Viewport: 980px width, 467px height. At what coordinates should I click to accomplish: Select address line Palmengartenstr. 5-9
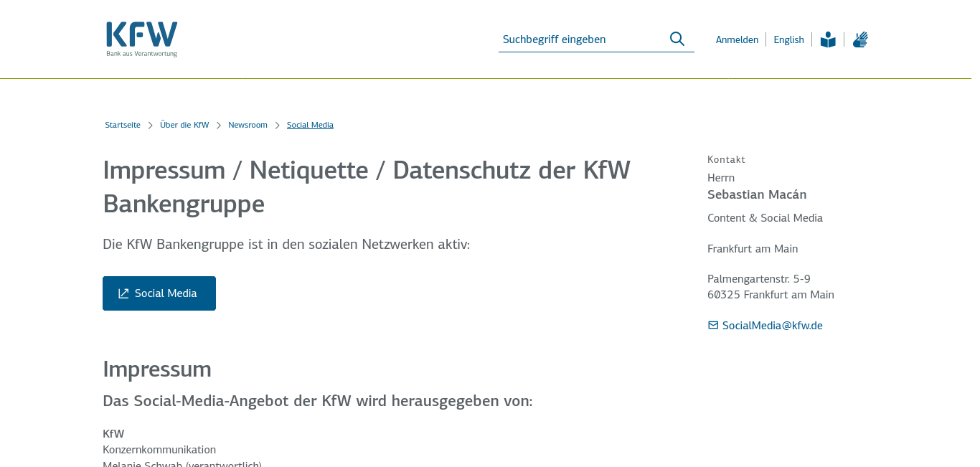759,278
